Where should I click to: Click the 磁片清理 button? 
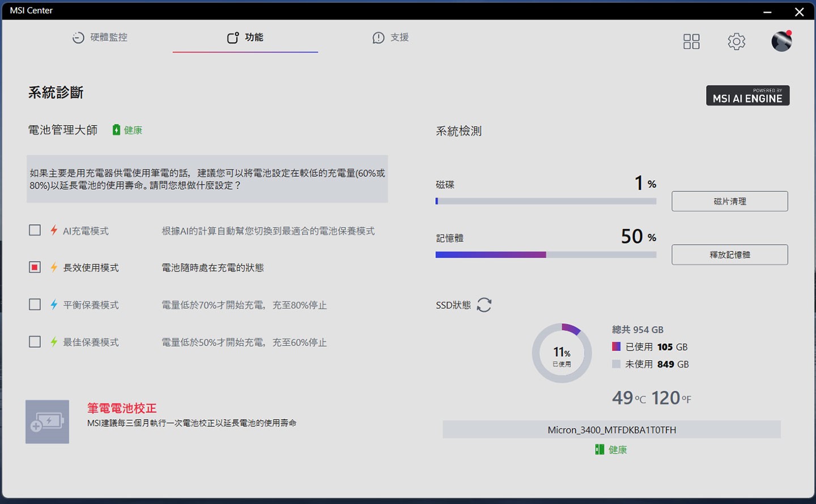click(729, 202)
